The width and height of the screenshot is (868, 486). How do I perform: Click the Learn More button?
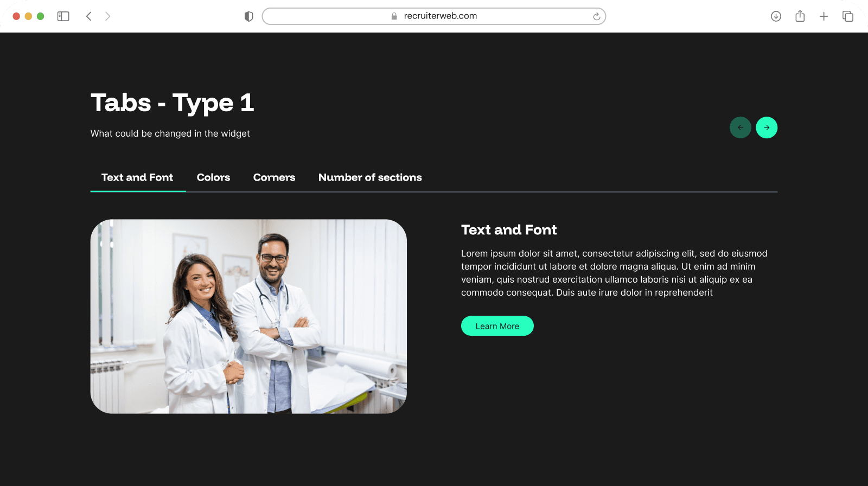pyautogui.click(x=497, y=326)
